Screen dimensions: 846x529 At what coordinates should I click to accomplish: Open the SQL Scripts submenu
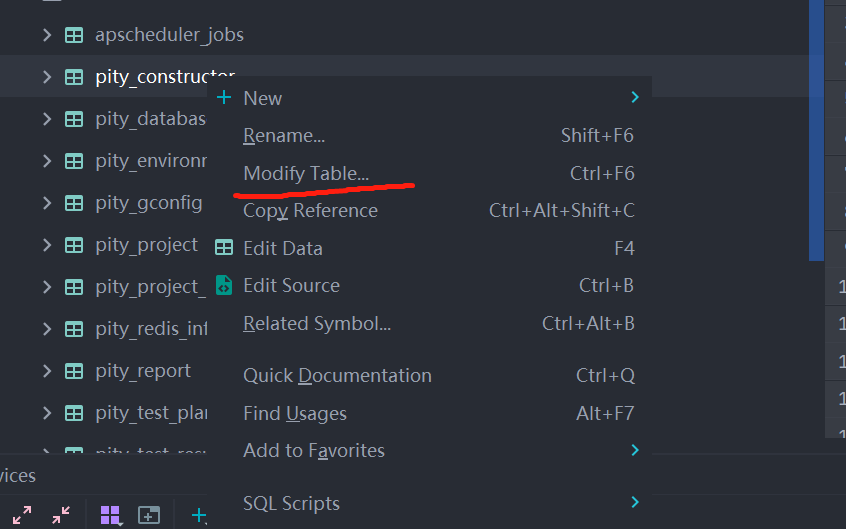[x=291, y=503]
